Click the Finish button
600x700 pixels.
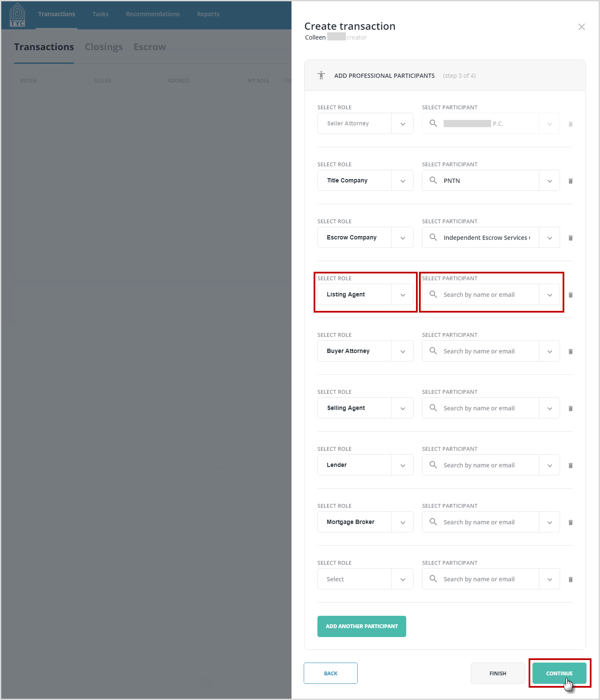click(498, 673)
